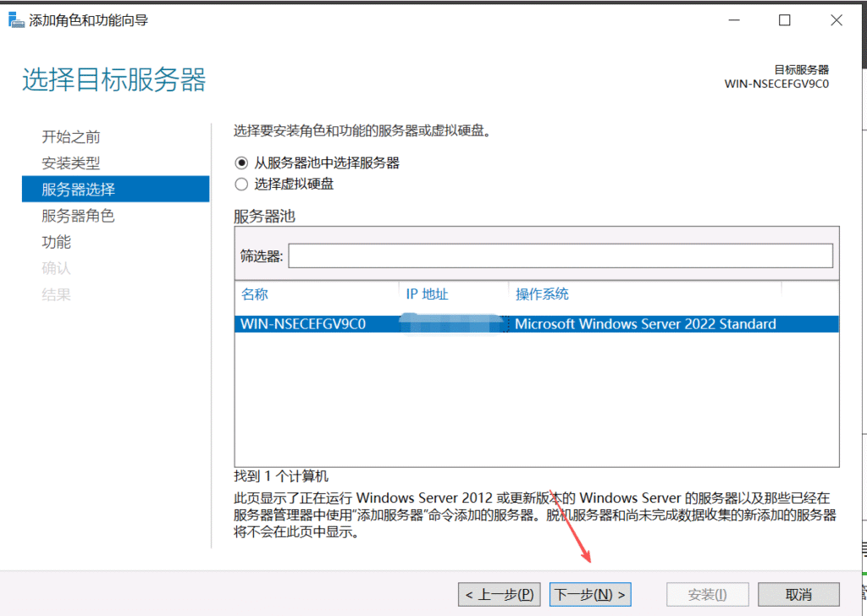Switch to the 功能 step
The image size is (867, 616).
pyautogui.click(x=57, y=242)
